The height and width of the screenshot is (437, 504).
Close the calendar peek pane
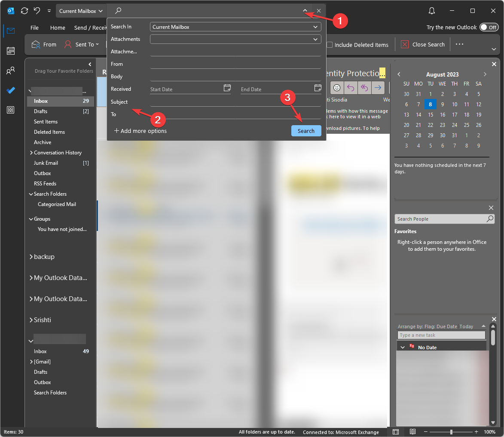494,64
